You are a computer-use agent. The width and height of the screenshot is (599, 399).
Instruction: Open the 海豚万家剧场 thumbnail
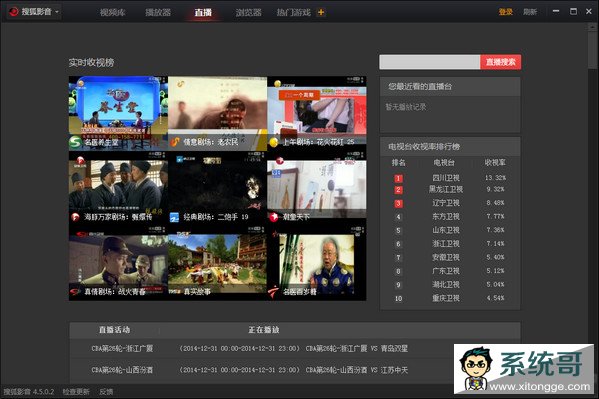pyautogui.click(x=118, y=188)
